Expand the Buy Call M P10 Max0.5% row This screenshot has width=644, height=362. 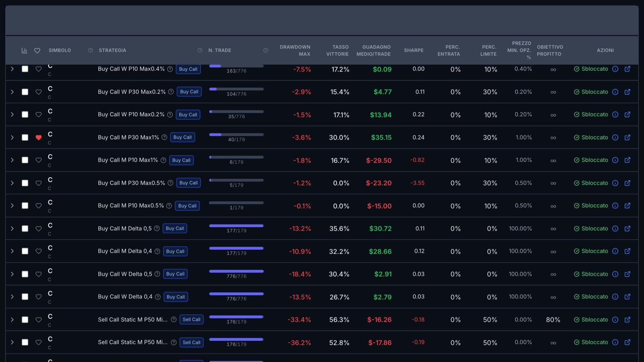pyautogui.click(x=12, y=206)
